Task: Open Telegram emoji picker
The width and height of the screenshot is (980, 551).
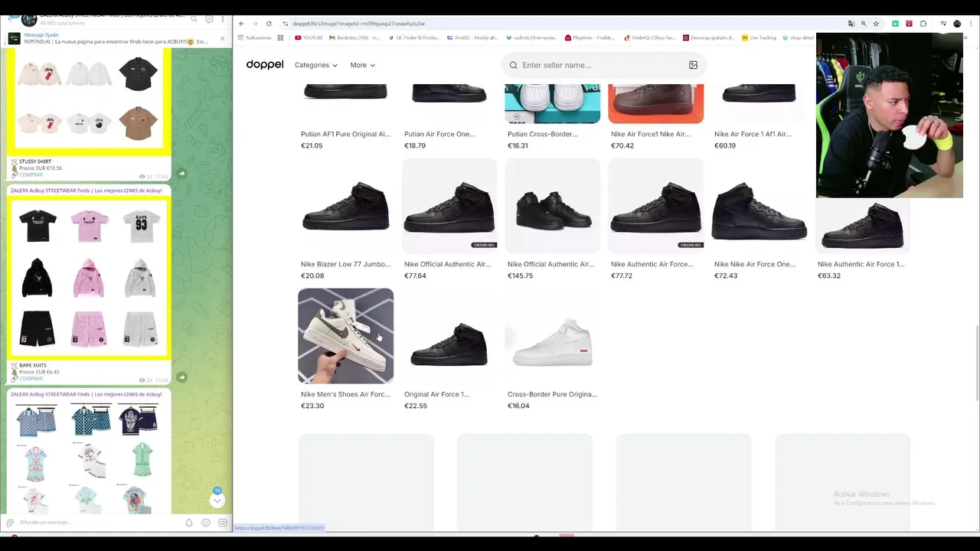Action: pos(206,523)
